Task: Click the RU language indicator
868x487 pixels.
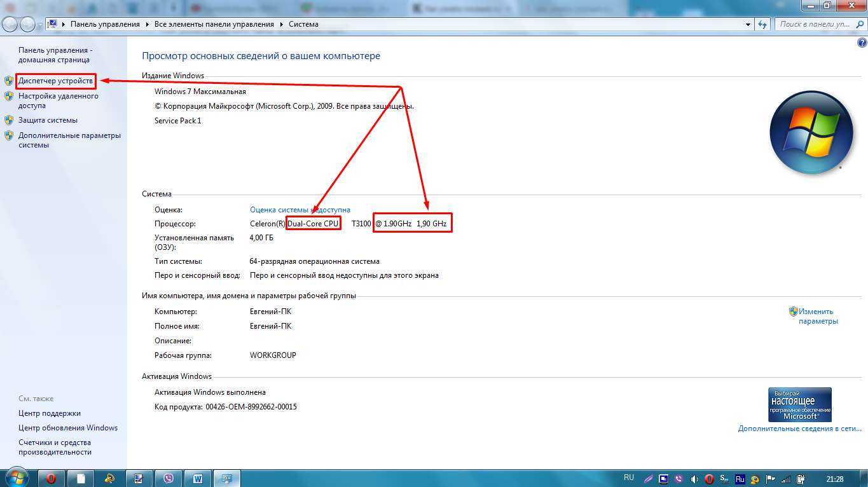Action: 629,477
